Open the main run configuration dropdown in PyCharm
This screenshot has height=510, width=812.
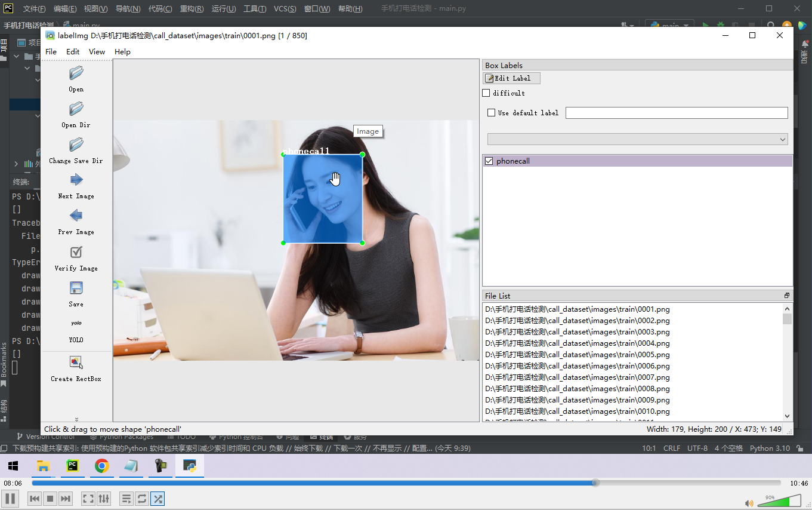[x=669, y=26]
